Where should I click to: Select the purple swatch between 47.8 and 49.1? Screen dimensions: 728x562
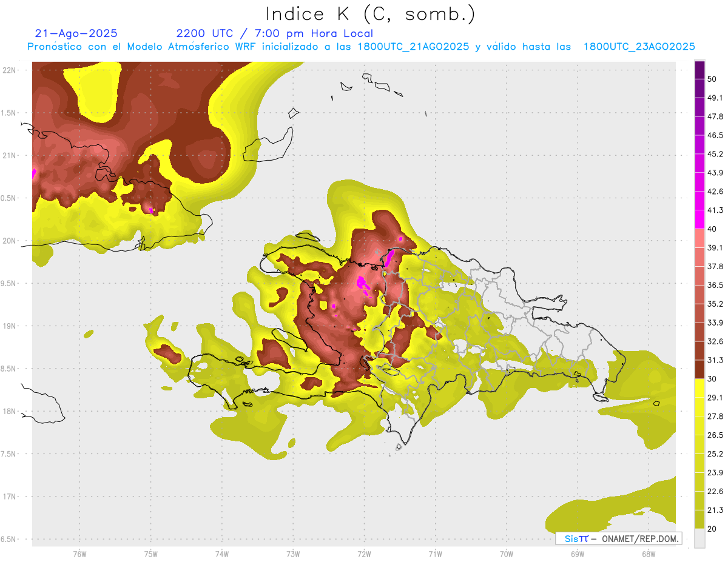pyautogui.click(x=699, y=107)
